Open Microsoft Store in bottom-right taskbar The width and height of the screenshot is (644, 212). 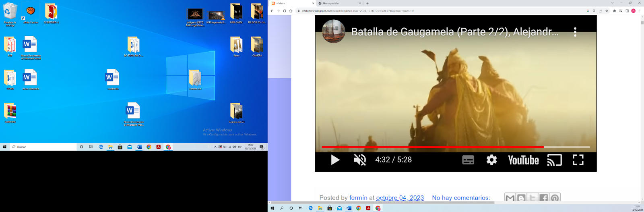(x=330, y=208)
